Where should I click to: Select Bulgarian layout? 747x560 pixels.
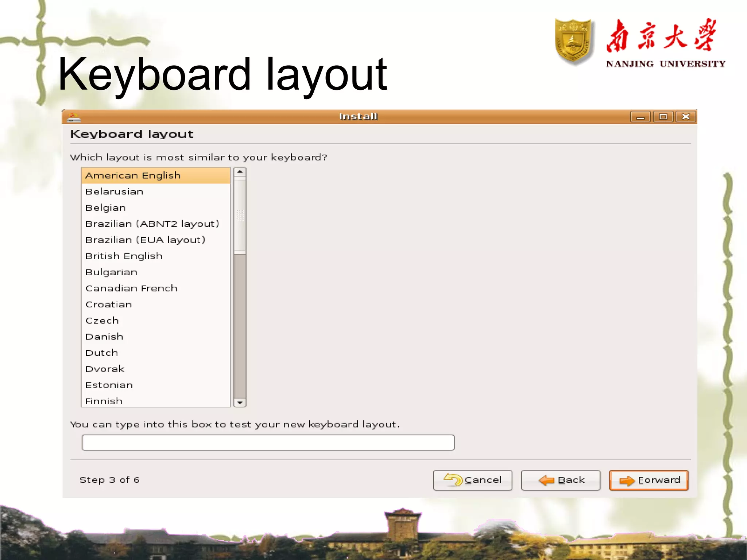coord(156,272)
